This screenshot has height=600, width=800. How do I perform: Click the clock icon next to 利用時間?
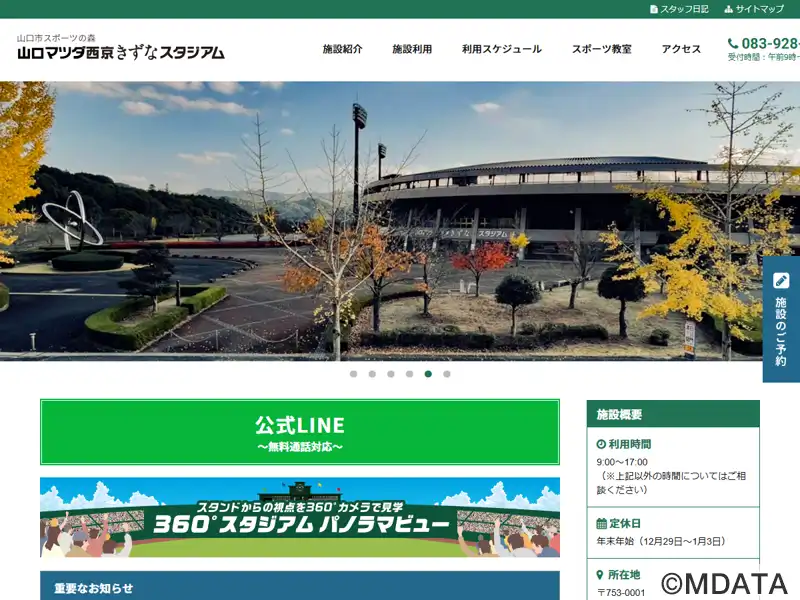point(601,444)
